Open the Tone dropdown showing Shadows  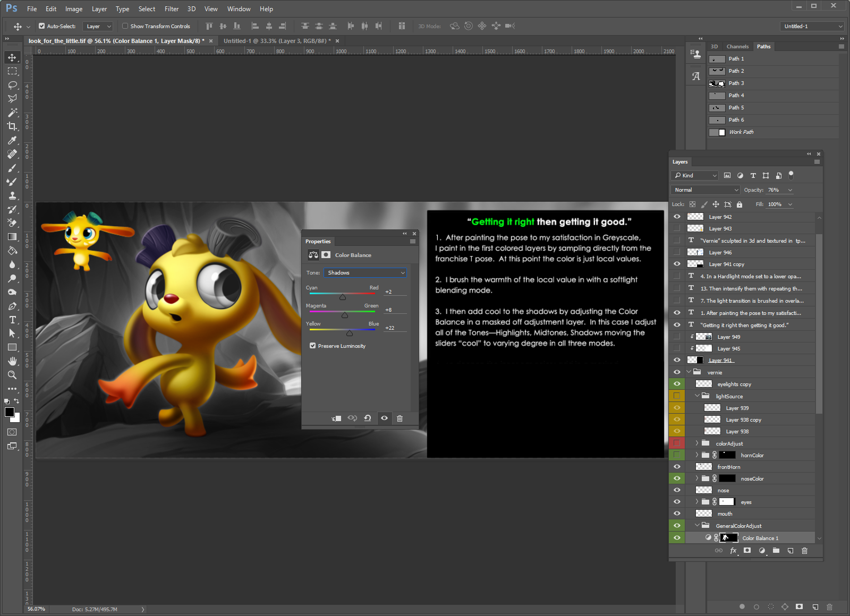coord(365,273)
